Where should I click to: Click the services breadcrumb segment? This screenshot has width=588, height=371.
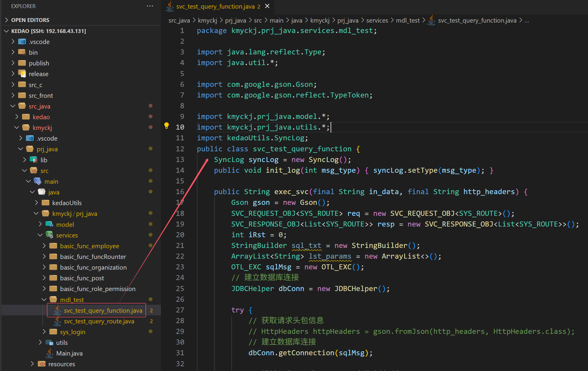(377, 21)
